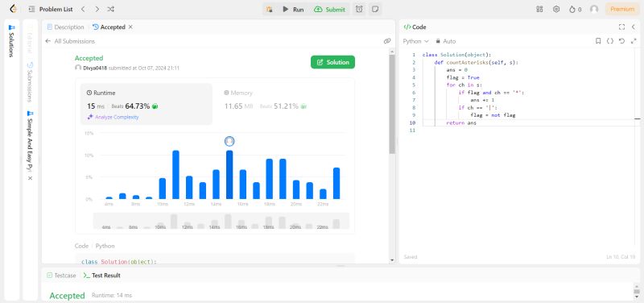Open the timer alarm clock icon
644x303 pixels.
click(359, 9)
